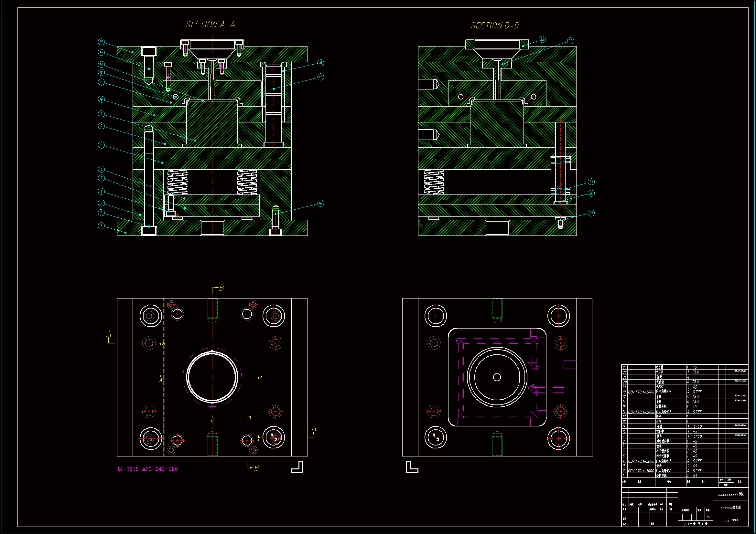The image size is (756, 534).
Task: Select part balloon number 21
Action: click(591, 182)
